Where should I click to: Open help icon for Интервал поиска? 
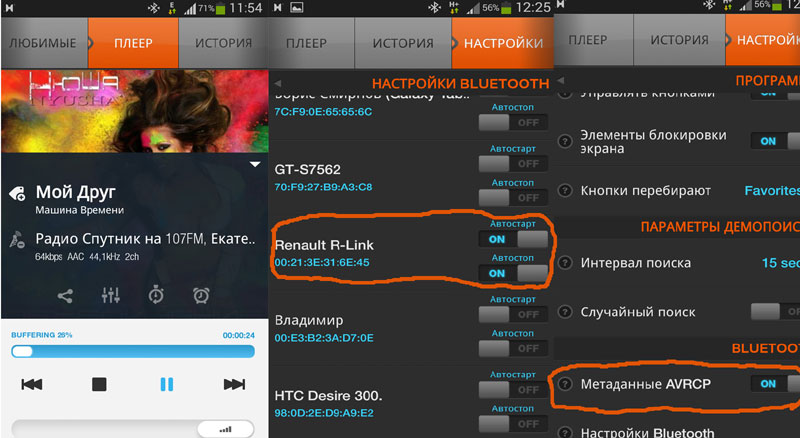[x=565, y=263]
